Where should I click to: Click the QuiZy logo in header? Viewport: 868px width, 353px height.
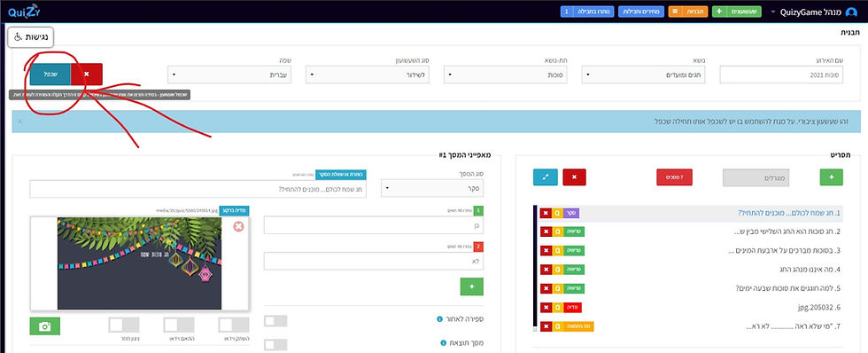[24, 12]
